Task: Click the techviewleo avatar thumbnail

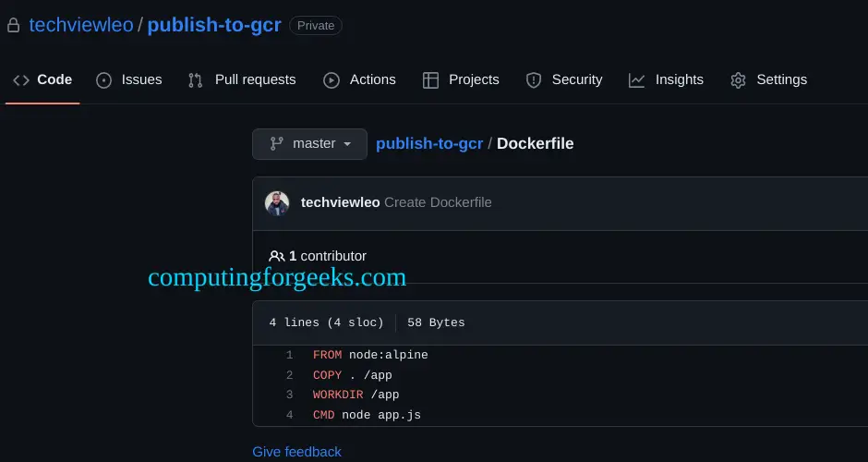Action: click(x=277, y=203)
